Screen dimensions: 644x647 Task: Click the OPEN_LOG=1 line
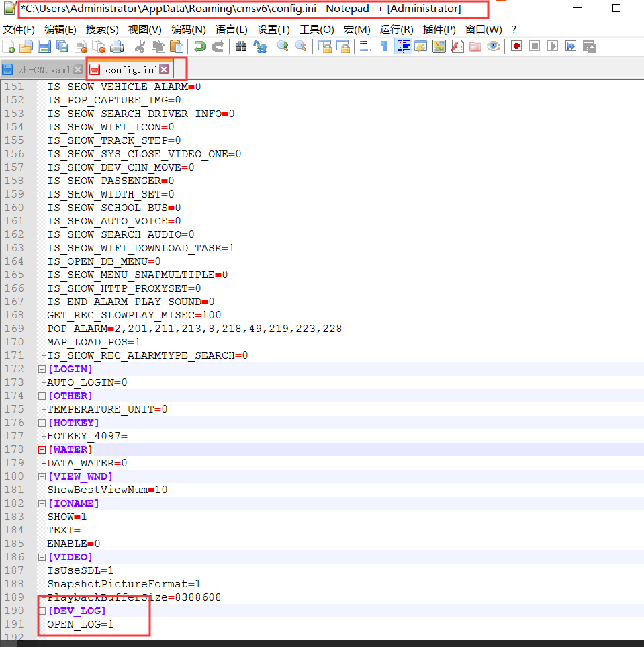tap(80, 624)
